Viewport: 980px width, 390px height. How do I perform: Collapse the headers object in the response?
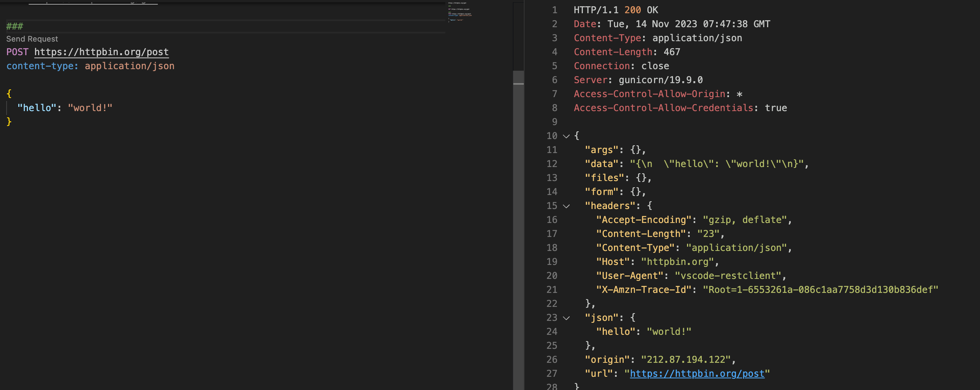pyautogui.click(x=566, y=206)
